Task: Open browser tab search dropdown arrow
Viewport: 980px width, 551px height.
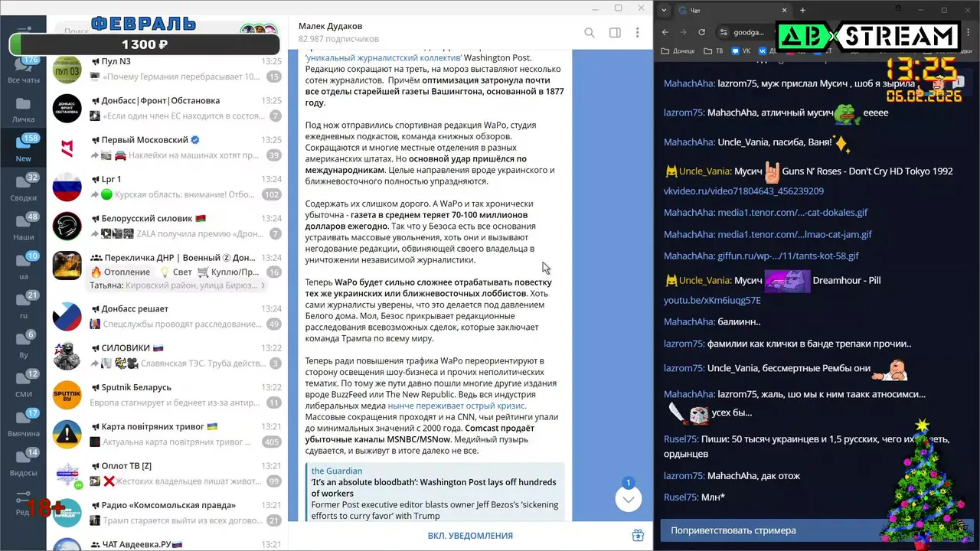Action: pos(663,10)
